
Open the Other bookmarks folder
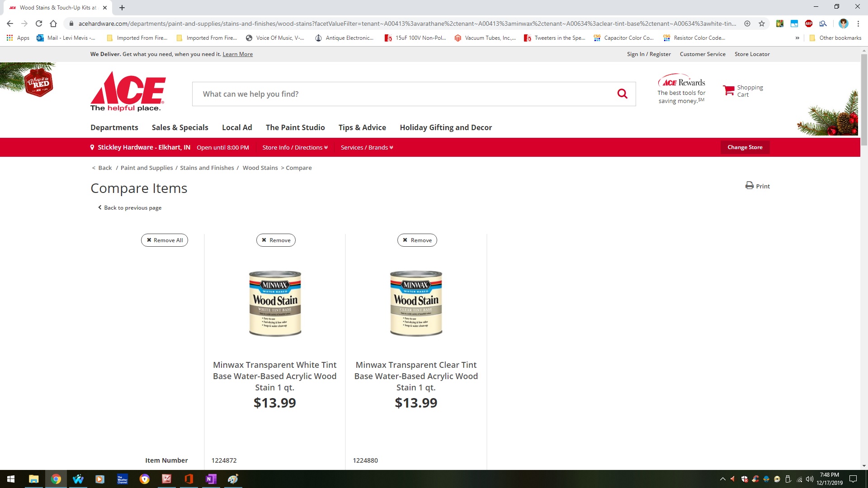835,38
